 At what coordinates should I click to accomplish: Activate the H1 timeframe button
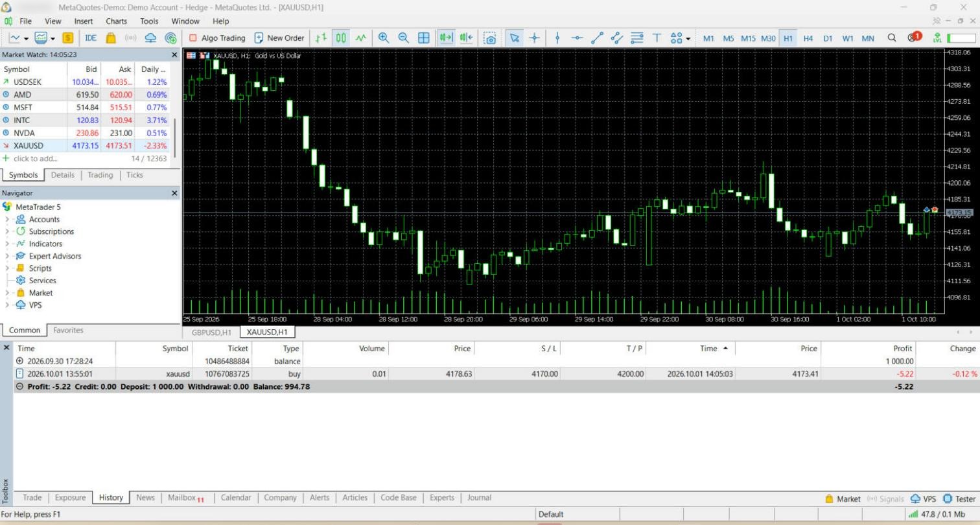click(x=788, y=38)
